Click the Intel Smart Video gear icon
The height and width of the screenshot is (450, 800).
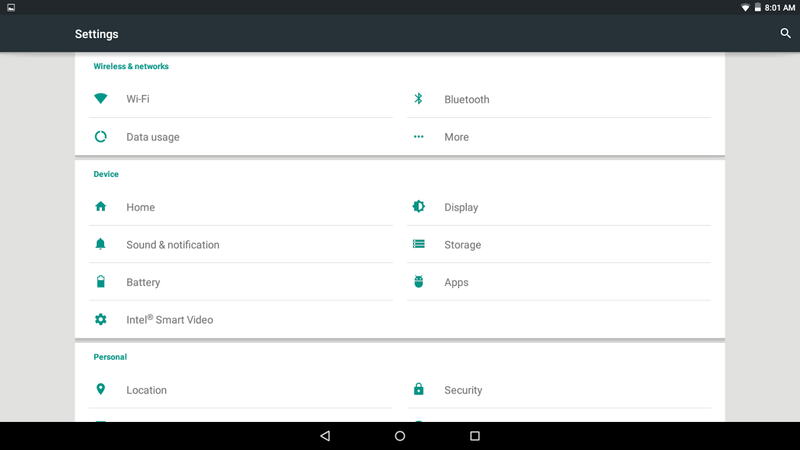[101, 319]
